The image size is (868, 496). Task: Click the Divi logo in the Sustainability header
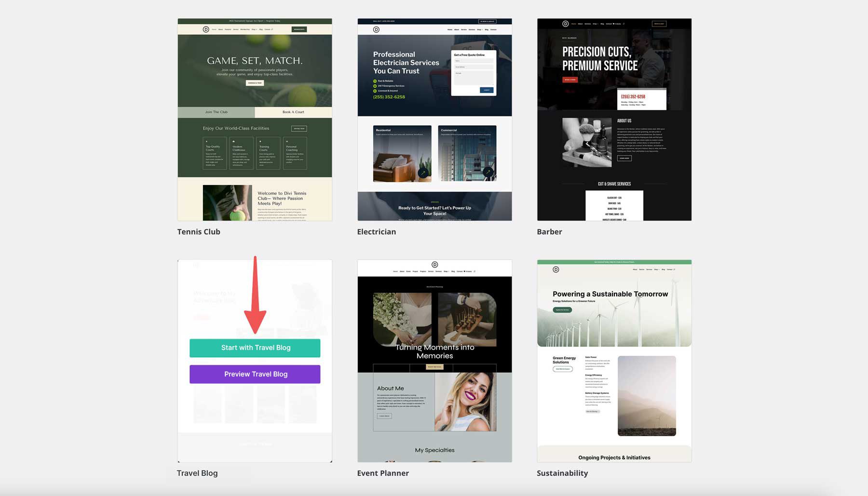pos(556,269)
